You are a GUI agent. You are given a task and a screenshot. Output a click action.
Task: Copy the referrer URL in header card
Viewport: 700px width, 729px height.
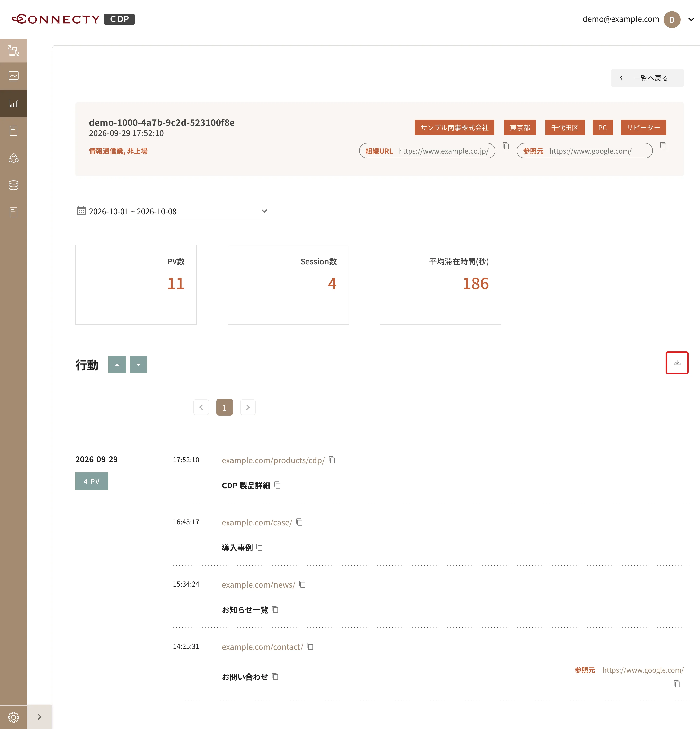tap(663, 146)
